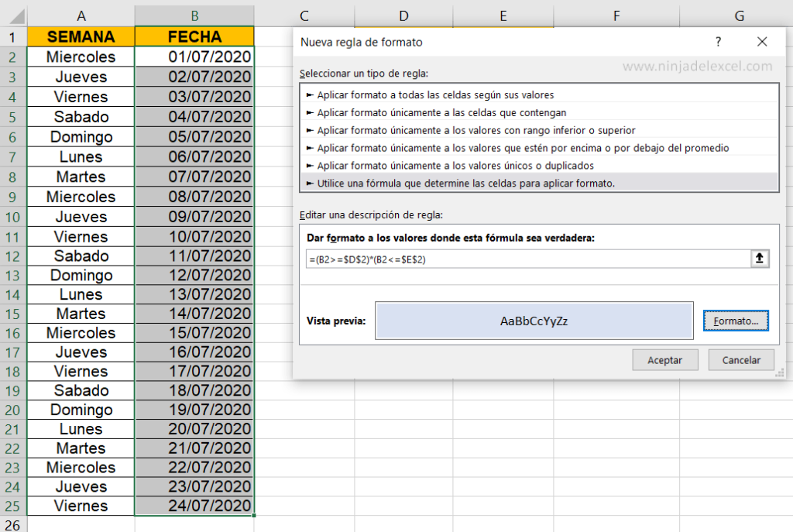Click the Viernes cell in row 4

(x=81, y=97)
